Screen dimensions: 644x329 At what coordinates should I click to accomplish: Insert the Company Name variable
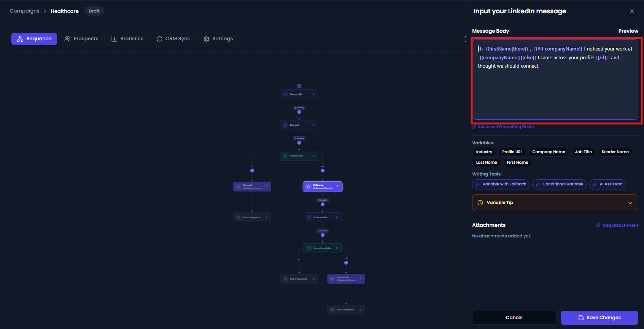click(x=549, y=152)
